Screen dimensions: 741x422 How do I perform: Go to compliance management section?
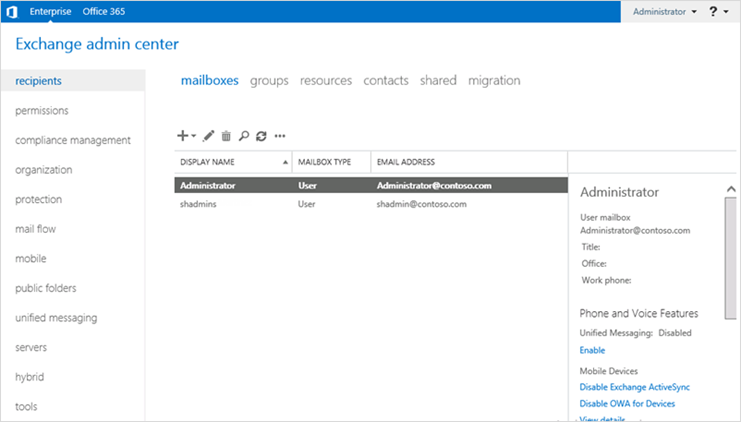[x=73, y=140]
